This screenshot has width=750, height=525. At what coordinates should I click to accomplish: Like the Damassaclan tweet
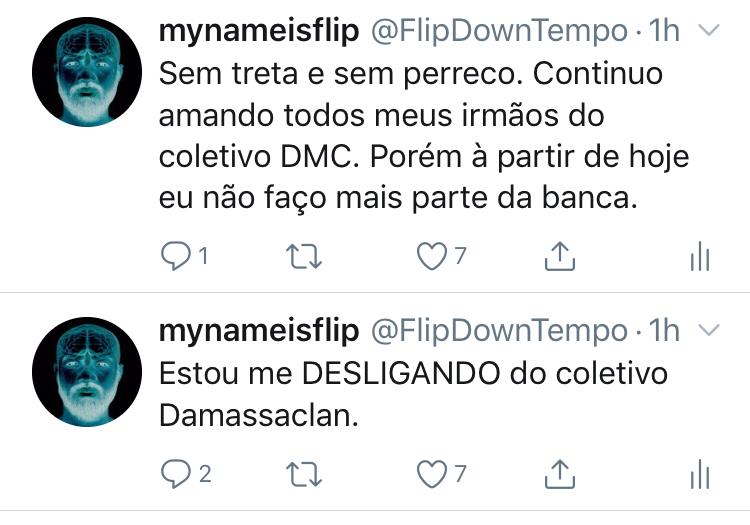[431, 474]
